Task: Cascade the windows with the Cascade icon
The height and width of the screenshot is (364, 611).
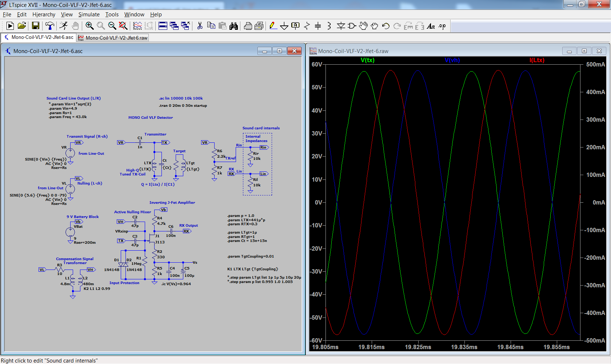Action: coord(174,26)
